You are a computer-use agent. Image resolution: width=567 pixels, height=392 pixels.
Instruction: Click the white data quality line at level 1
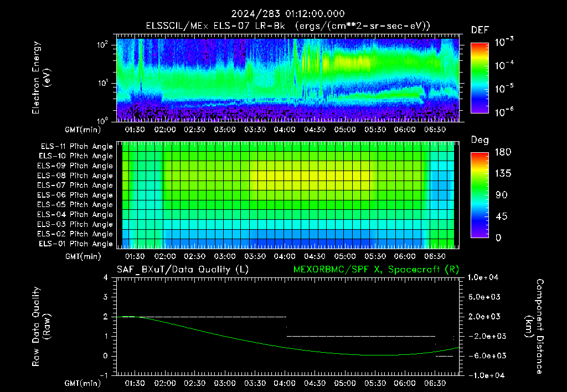(361, 336)
